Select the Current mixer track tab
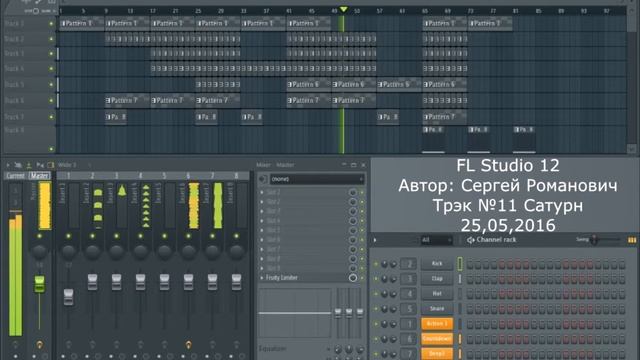The height and width of the screenshot is (360, 640). [x=16, y=176]
